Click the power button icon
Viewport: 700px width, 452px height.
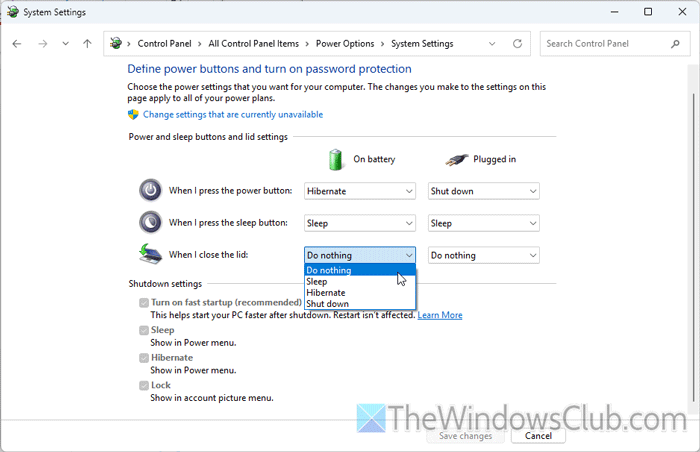click(x=150, y=191)
